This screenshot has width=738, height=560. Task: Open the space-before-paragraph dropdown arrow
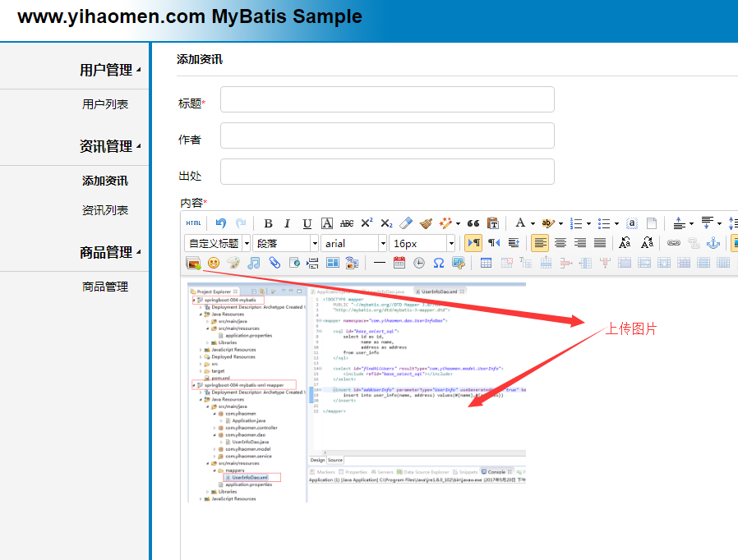pyautogui.click(x=691, y=224)
